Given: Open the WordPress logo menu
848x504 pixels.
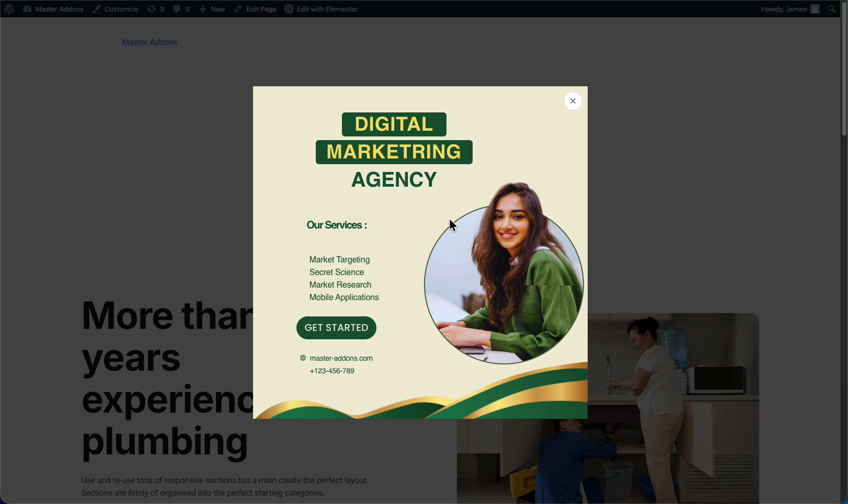Looking at the screenshot, I should (x=9, y=9).
